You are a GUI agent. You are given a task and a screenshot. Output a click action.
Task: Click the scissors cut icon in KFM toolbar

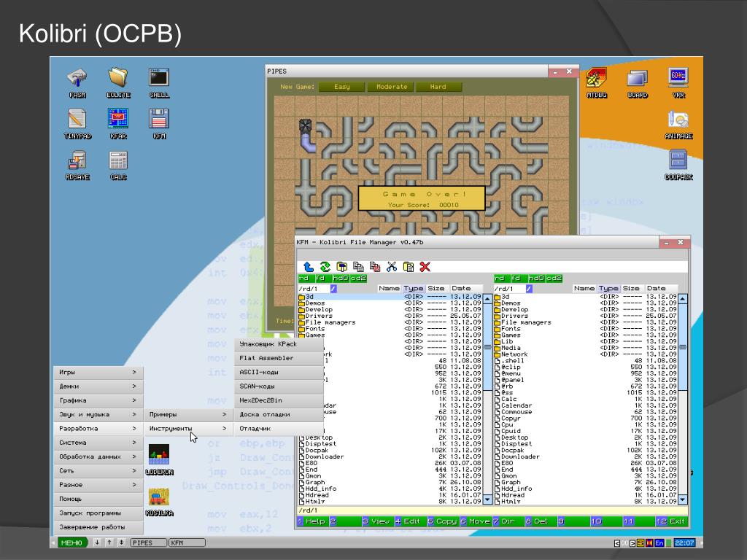(x=392, y=267)
